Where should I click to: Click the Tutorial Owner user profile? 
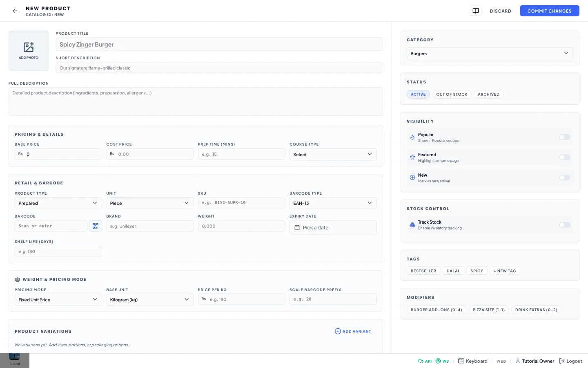pos(535,361)
